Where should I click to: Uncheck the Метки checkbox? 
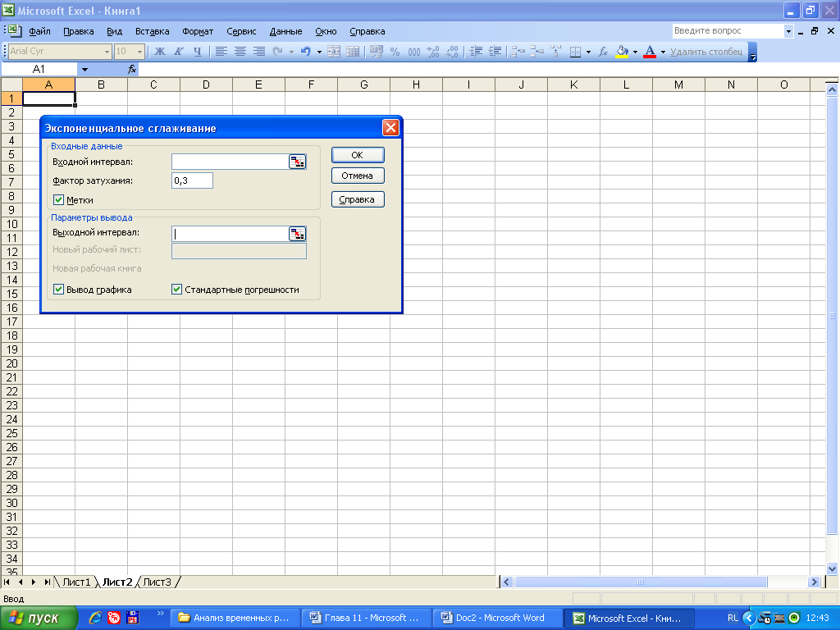[59, 200]
